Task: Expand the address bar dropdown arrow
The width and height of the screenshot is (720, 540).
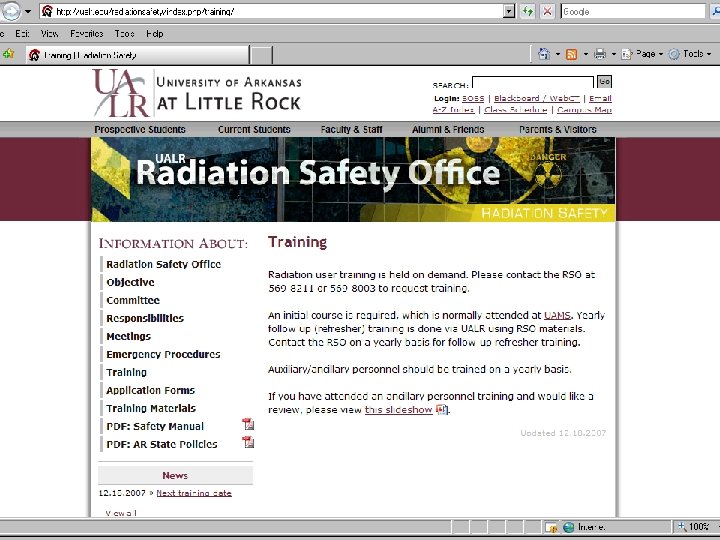Action: tap(509, 11)
